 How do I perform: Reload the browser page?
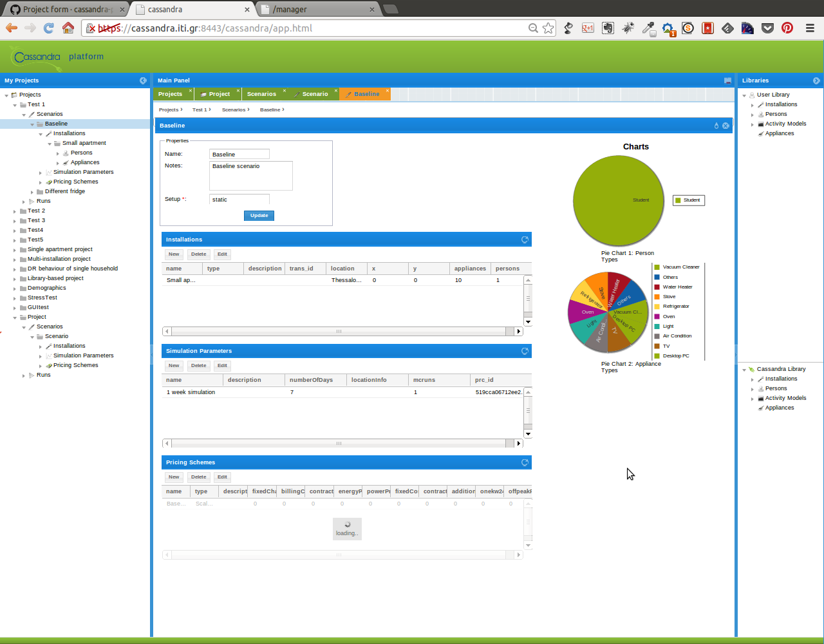pos(48,28)
